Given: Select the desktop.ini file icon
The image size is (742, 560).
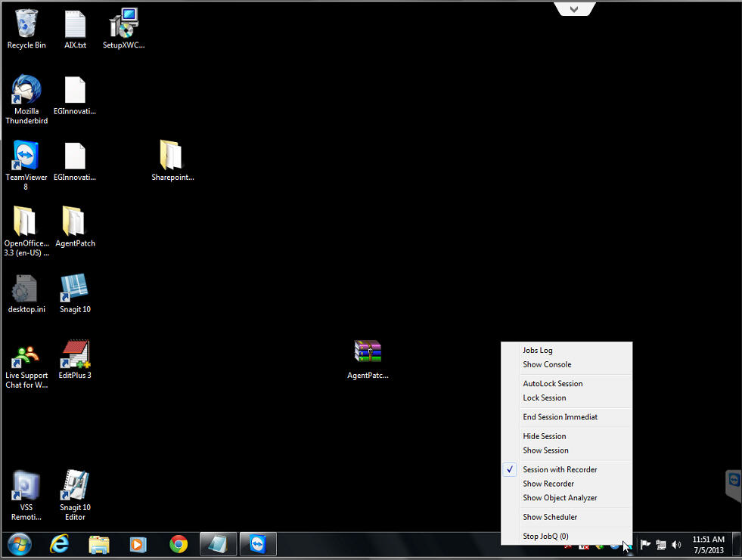Looking at the screenshot, I should [26, 293].
